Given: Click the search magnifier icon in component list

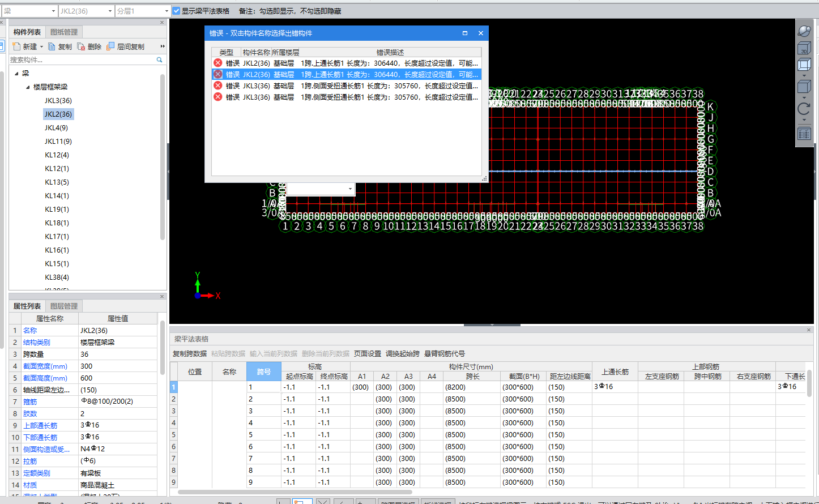Looking at the screenshot, I should (x=159, y=59).
